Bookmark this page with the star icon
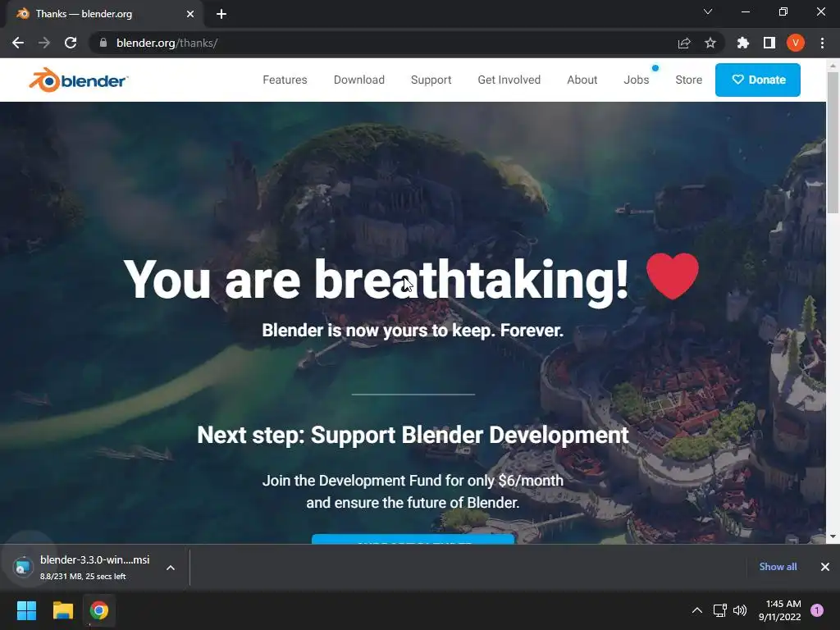The width and height of the screenshot is (840, 630). [x=710, y=43]
